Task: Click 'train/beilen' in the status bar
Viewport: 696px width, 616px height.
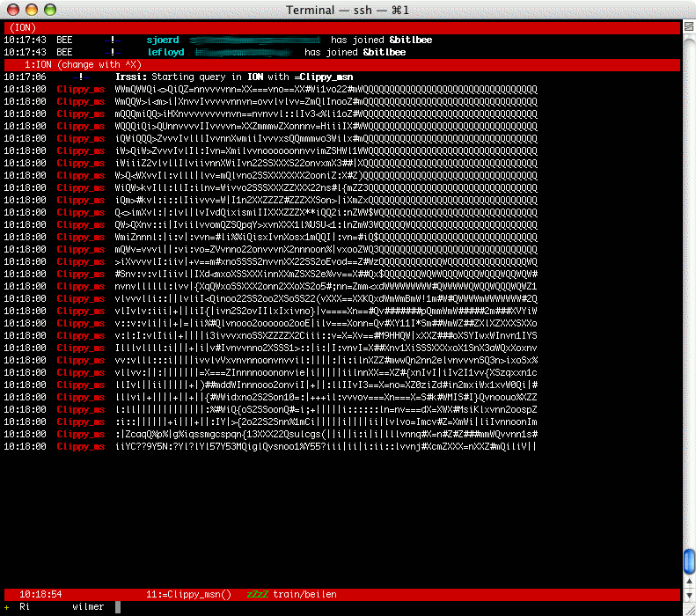Action: point(305,594)
